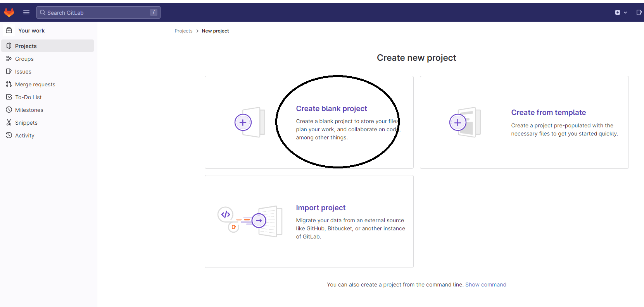This screenshot has height=307, width=644.
Task: Open Your work in sidebar
Action: pos(31,31)
